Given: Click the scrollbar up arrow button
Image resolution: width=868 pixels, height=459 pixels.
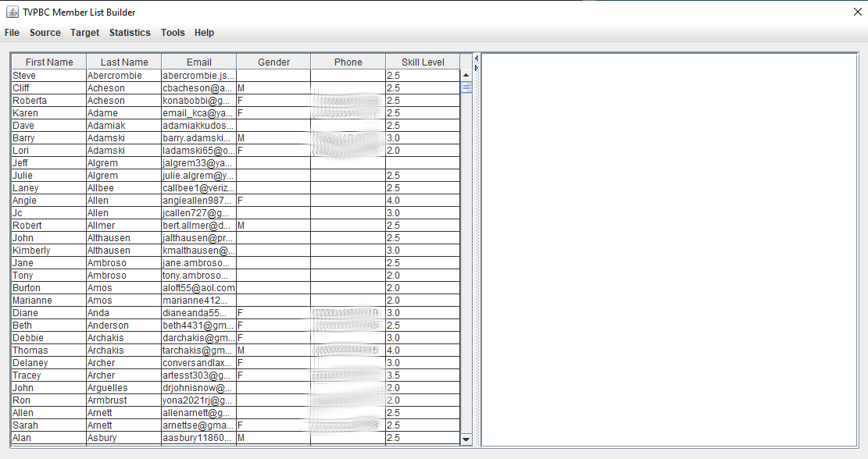Looking at the screenshot, I should [466, 76].
